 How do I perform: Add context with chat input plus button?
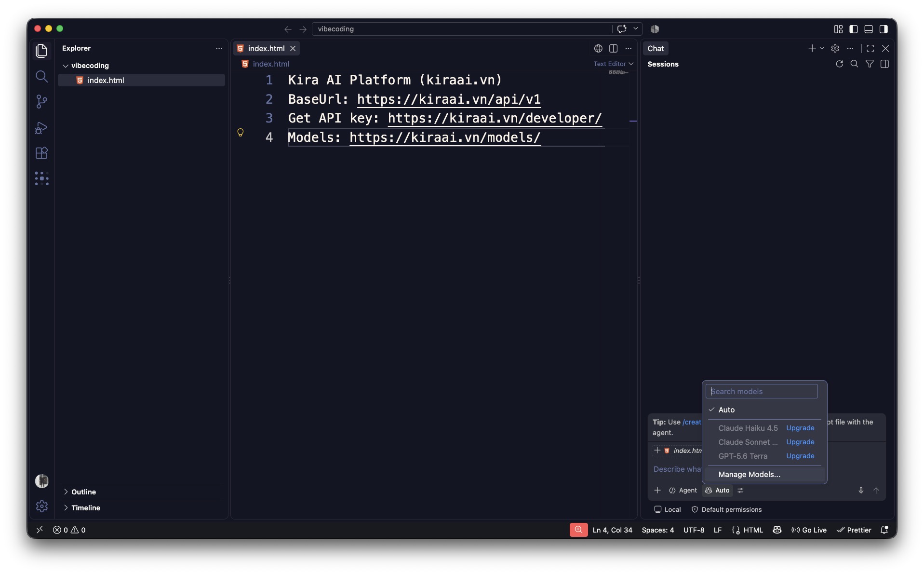(x=657, y=491)
